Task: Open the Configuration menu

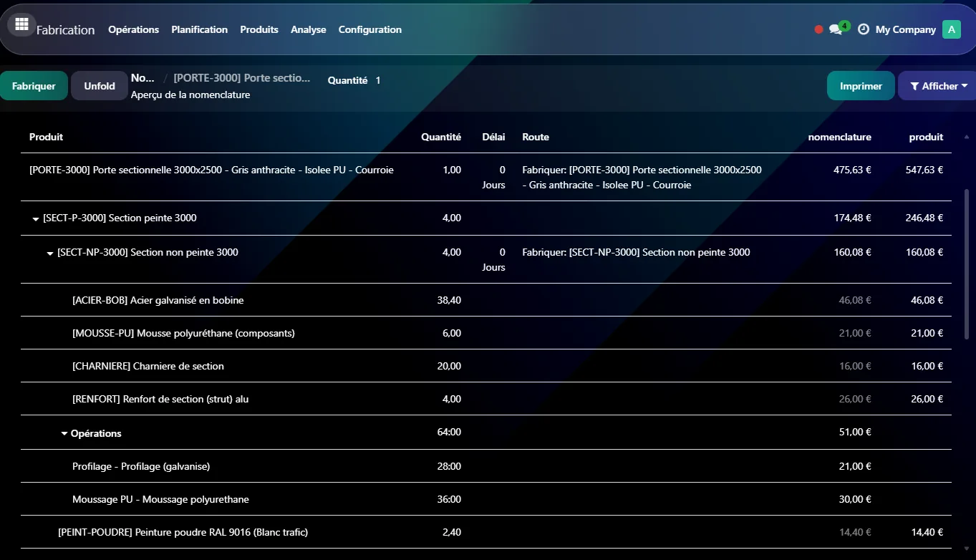Action: (x=370, y=29)
